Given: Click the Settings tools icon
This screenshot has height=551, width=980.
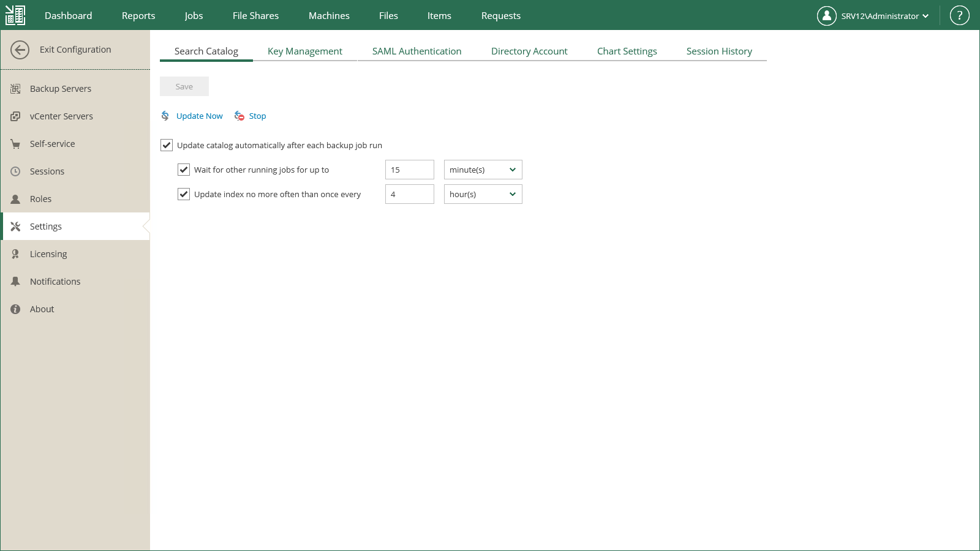Looking at the screenshot, I should 15,227.
